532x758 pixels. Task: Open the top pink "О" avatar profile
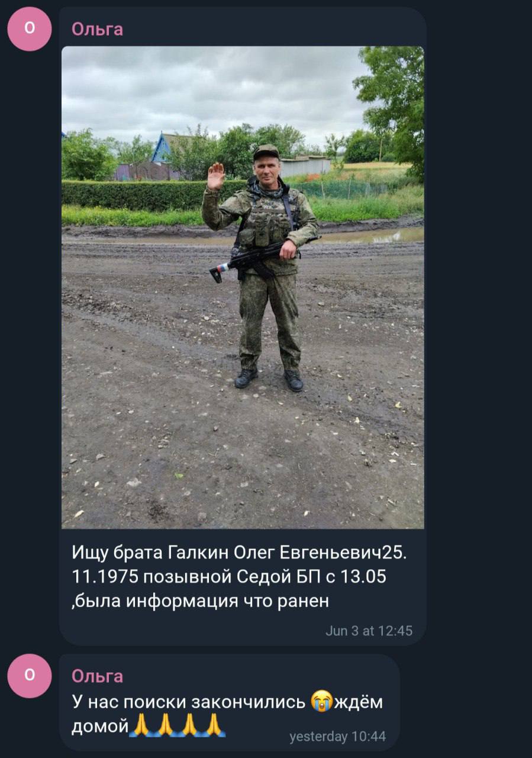(30, 29)
